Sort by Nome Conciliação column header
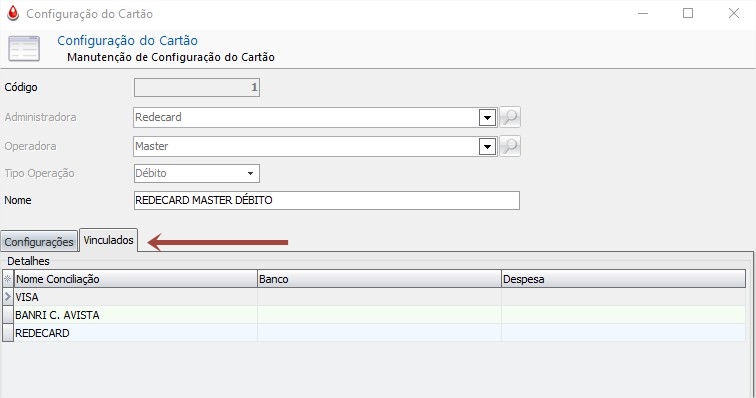756x398 pixels. coord(135,279)
